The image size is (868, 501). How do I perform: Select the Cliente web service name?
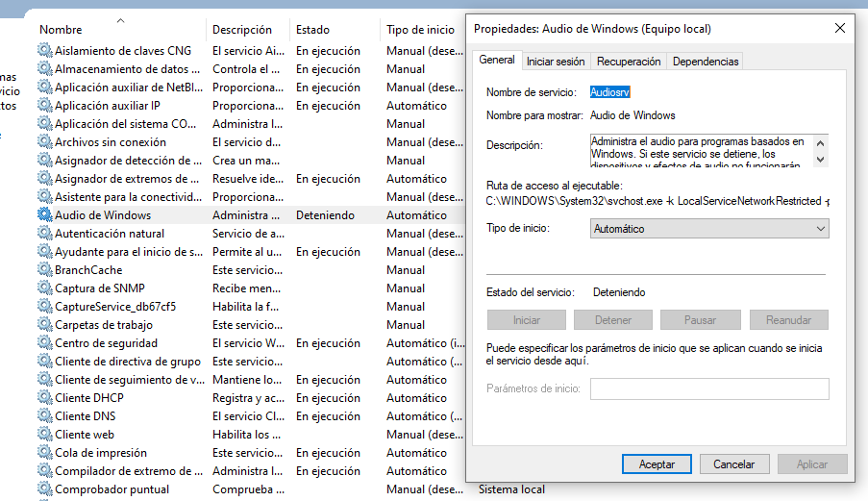coord(85,435)
